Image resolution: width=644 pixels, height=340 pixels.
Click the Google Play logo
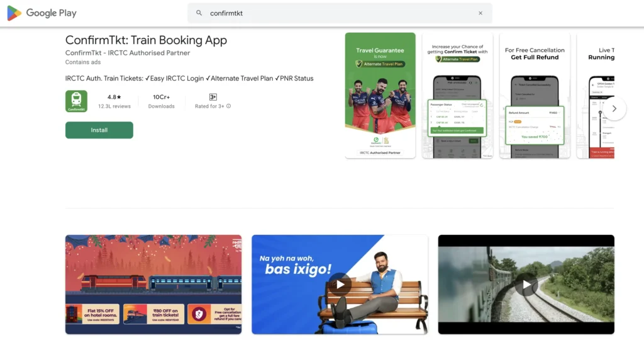coord(42,13)
